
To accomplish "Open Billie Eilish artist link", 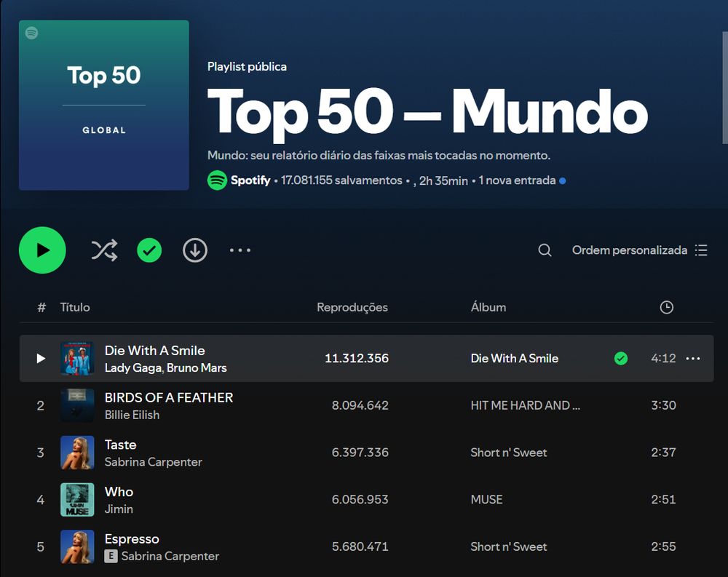I will [132, 415].
